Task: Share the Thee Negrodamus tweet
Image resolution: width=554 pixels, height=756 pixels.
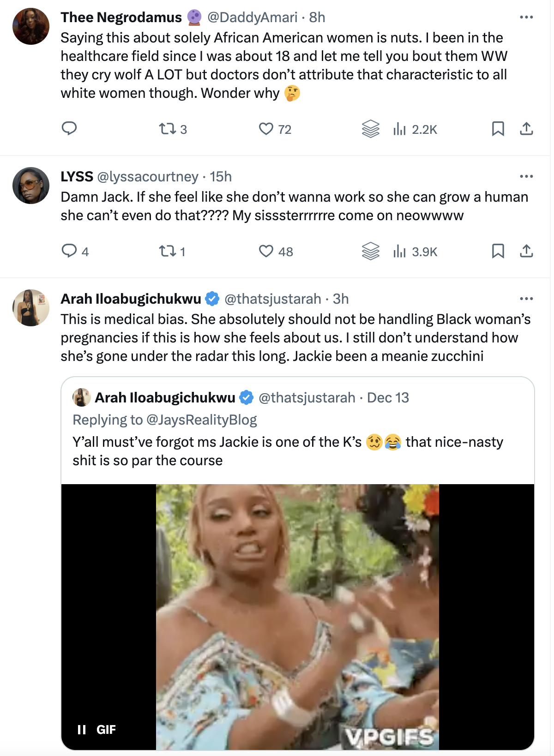Action: pyautogui.click(x=526, y=129)
